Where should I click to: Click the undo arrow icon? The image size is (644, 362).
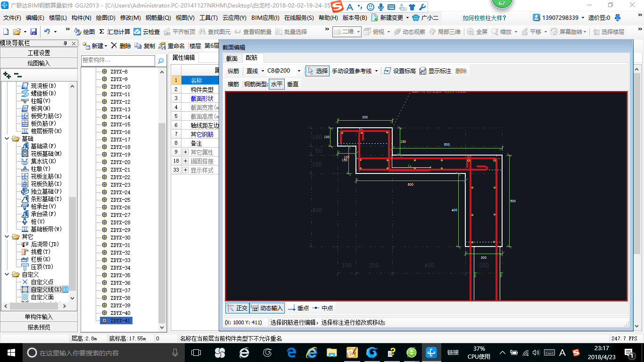[47, 32]
